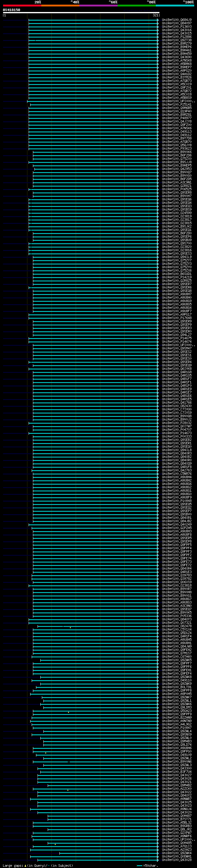Select the UniRef100_Q43300 label

177,768
